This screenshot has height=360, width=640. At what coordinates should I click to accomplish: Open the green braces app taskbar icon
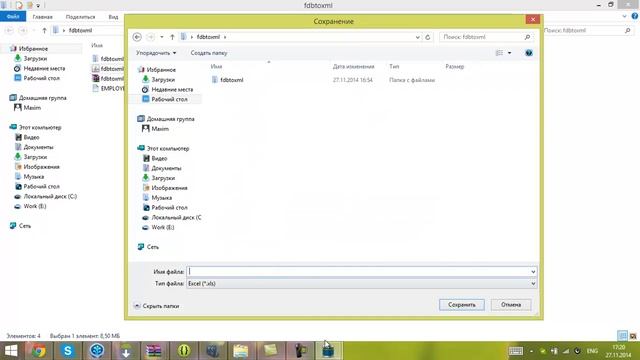click(184, 351)
